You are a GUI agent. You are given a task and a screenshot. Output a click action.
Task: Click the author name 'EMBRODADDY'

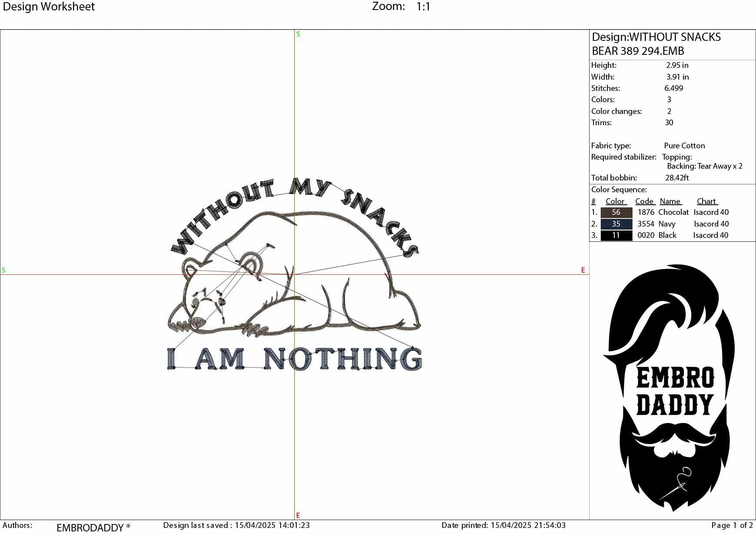point(90,527)
